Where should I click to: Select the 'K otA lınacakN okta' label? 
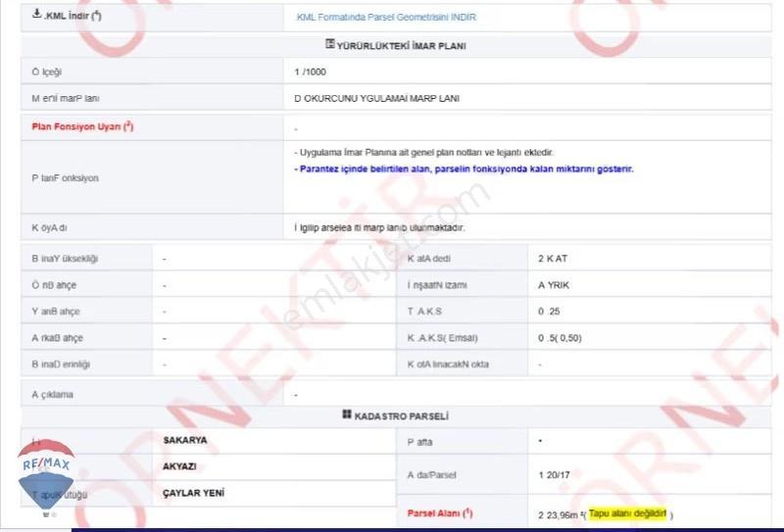pyautogui.click(x=448, y=364)
